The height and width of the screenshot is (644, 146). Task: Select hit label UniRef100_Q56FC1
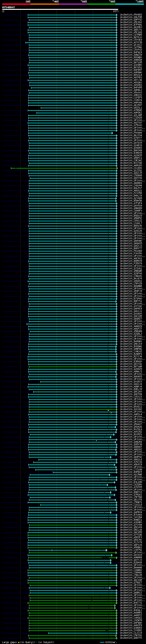click(131, 158)
